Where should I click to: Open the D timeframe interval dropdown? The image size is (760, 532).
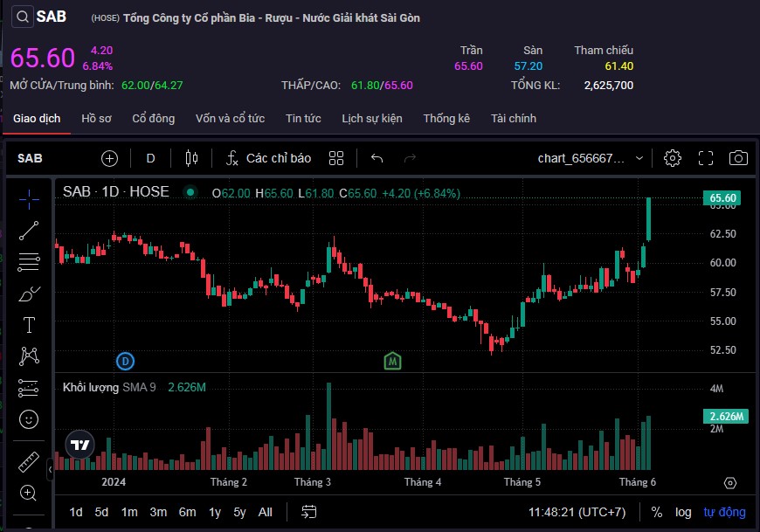(x=150, y=158)
